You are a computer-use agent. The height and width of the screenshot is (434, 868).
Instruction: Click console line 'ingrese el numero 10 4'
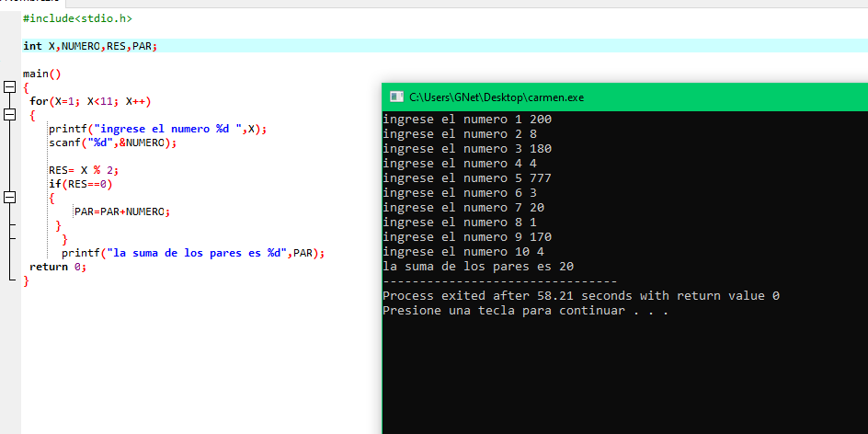(x=464, y=252)
